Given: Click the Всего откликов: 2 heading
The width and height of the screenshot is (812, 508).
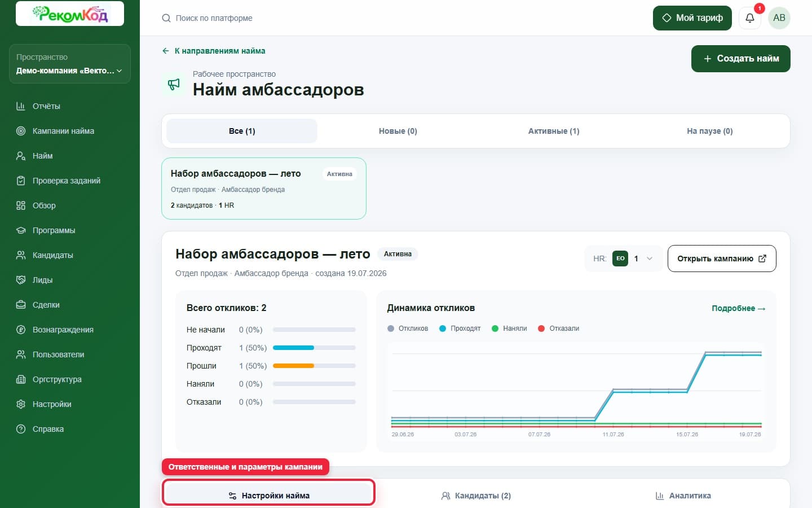Looking at the screenshot, I should coord(226,308).
